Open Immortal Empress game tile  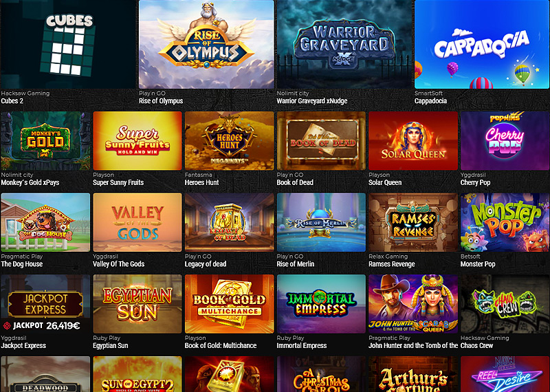point(321,304)
